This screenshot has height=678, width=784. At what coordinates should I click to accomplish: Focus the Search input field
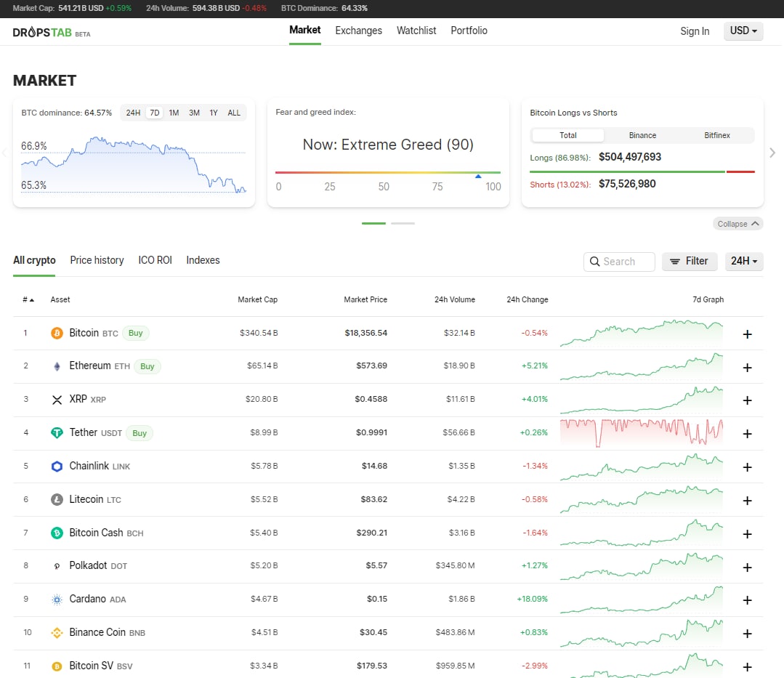click(619, 262)
